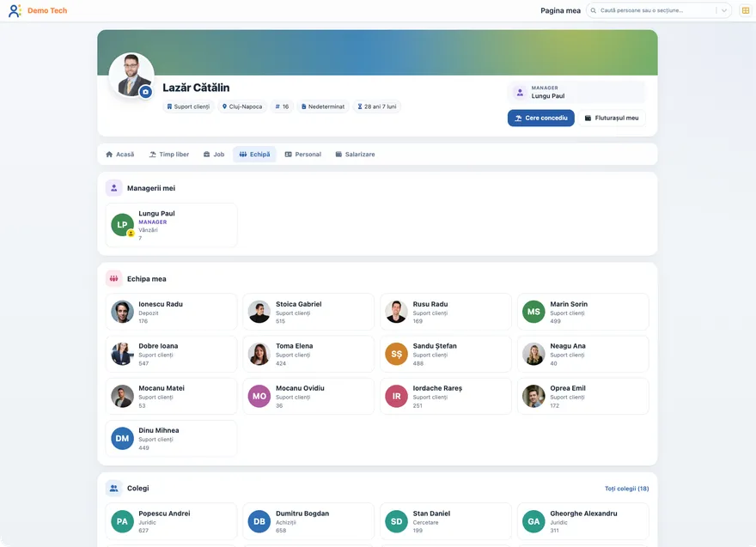
Task: Click the GA avatar of Gheorghe Alexandru
Action: [x=533, y=521]
